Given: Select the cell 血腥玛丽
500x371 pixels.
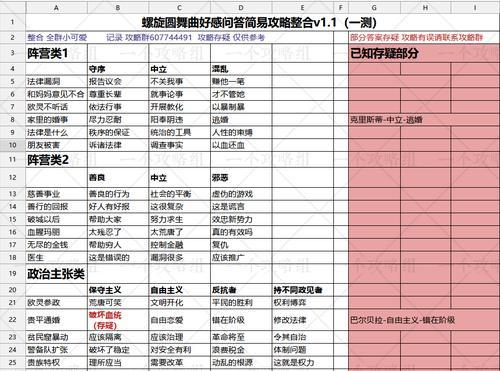Looking at the screenshot, I should pos(56,232).
